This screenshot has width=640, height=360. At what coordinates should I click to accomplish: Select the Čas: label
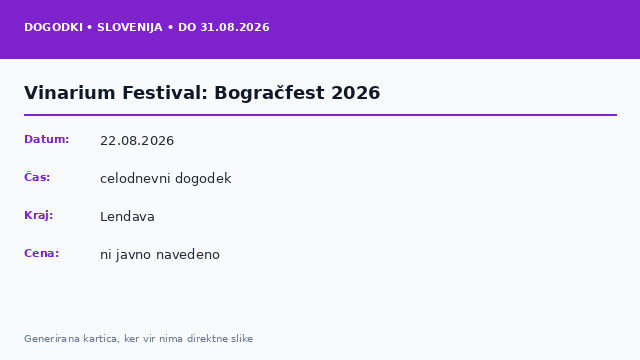(37, 177)
